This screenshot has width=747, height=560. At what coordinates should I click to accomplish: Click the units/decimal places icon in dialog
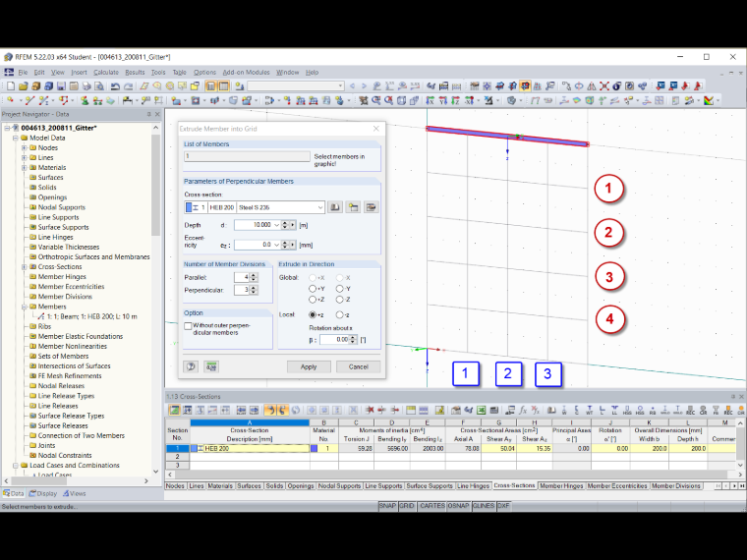coord(211,366)
